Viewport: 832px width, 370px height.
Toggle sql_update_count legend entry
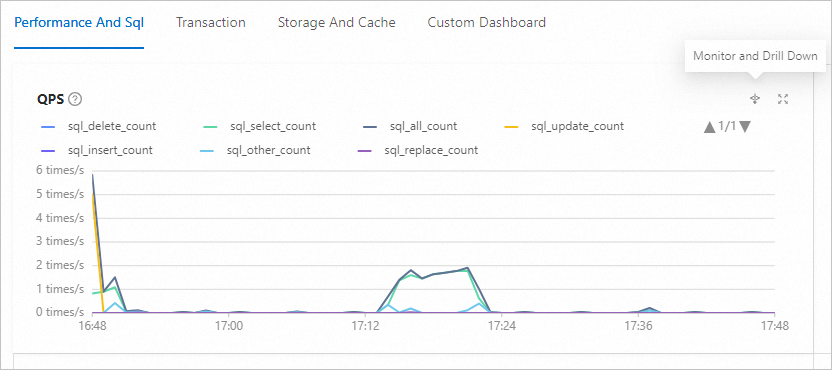(563, 126)
